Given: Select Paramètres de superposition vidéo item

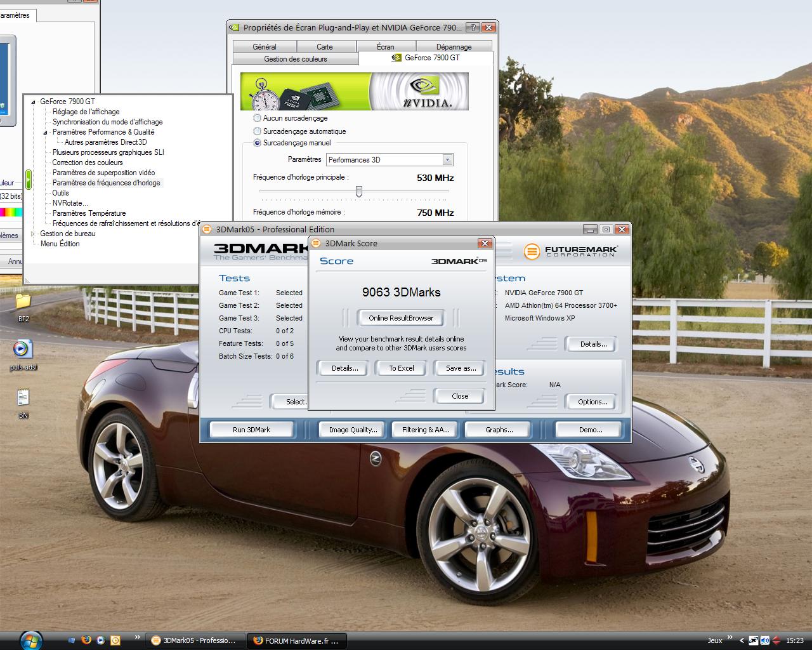Looking at the screenshot, I should click(x=103, y=173).
